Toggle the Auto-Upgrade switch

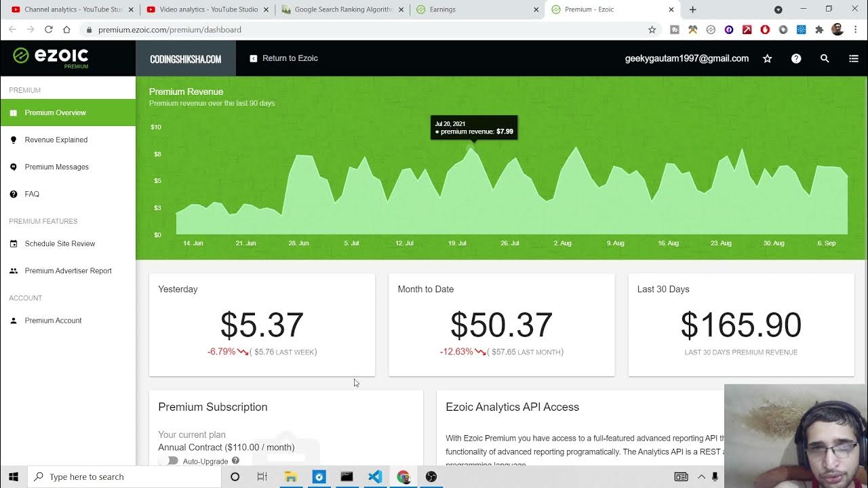point(168,461)
